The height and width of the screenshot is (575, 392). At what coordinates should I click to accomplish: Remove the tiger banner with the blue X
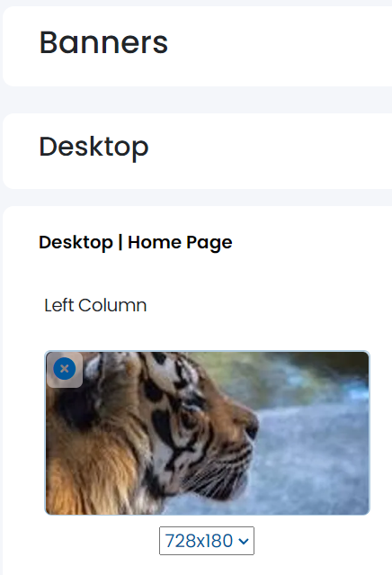pos(65,369)
